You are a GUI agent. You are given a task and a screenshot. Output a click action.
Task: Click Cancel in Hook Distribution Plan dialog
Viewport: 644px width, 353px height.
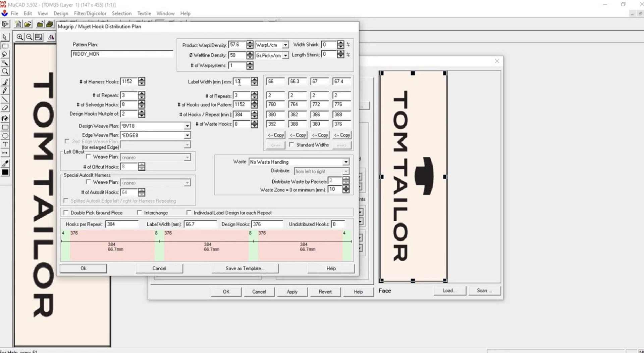[x=159, y=268]
